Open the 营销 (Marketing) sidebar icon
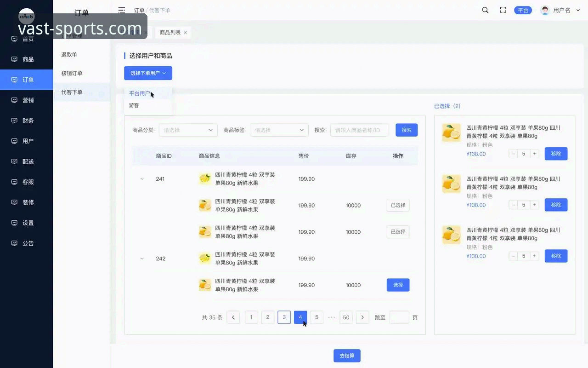The image size is (588, 368). pyautogui.click(x=14, y=100)
